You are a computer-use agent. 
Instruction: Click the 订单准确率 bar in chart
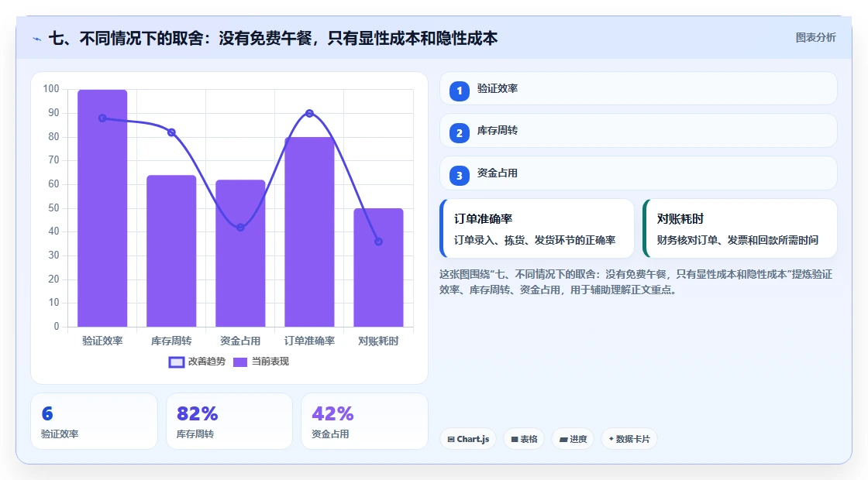click(309, 231)
